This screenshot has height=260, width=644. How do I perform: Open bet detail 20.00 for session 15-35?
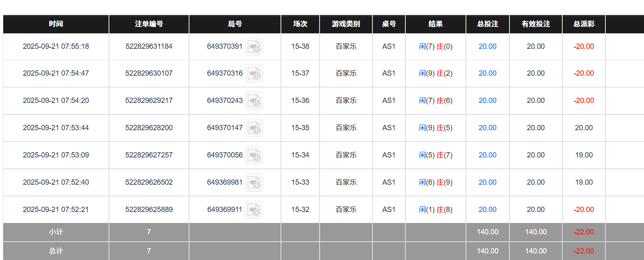click(x=487, y=128)
